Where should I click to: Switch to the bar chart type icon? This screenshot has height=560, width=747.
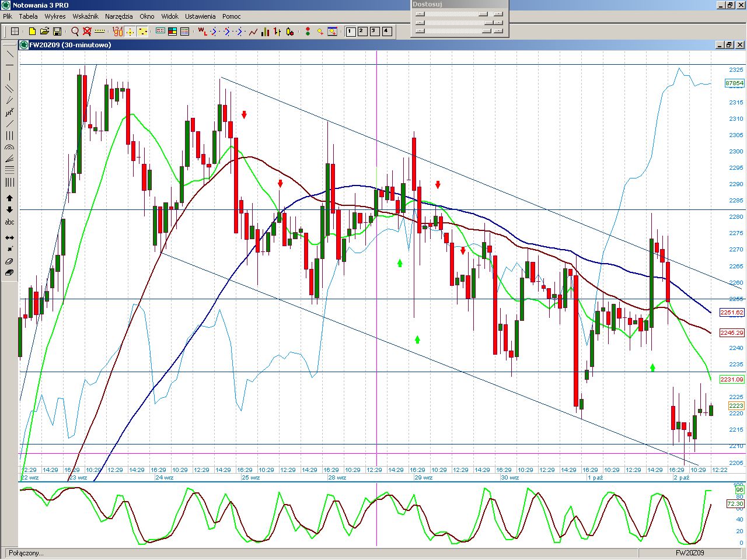(x=265, y=32)
